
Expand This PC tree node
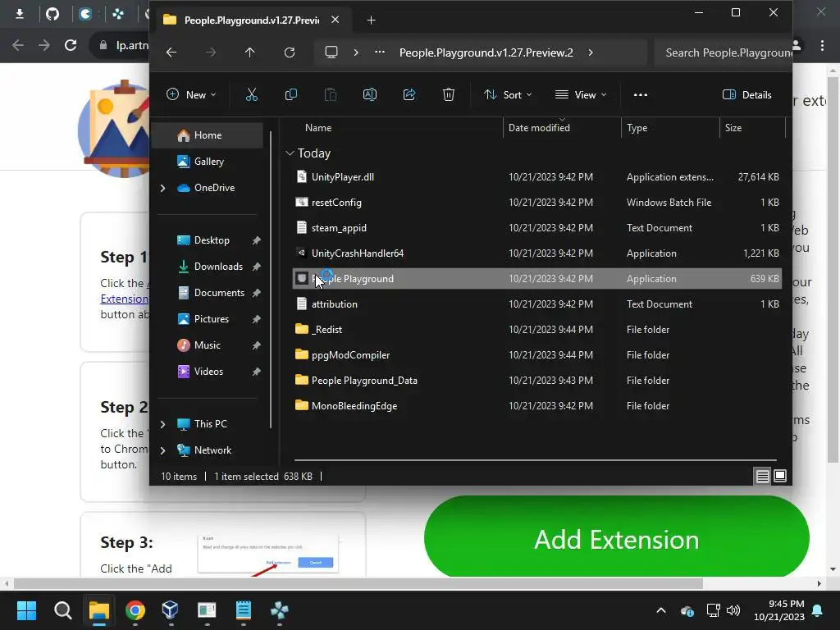163,424
